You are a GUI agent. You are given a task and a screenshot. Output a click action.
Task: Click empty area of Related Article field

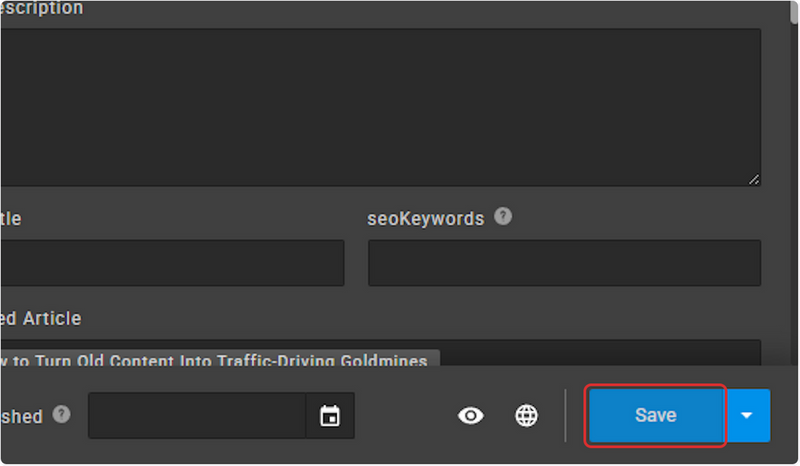pyautogui.click(x=600, y=353)
